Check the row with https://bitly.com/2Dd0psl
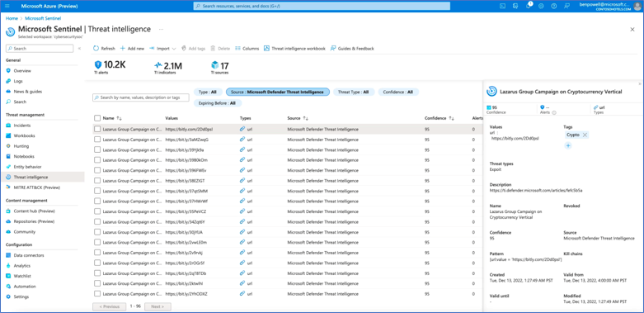 97,129
